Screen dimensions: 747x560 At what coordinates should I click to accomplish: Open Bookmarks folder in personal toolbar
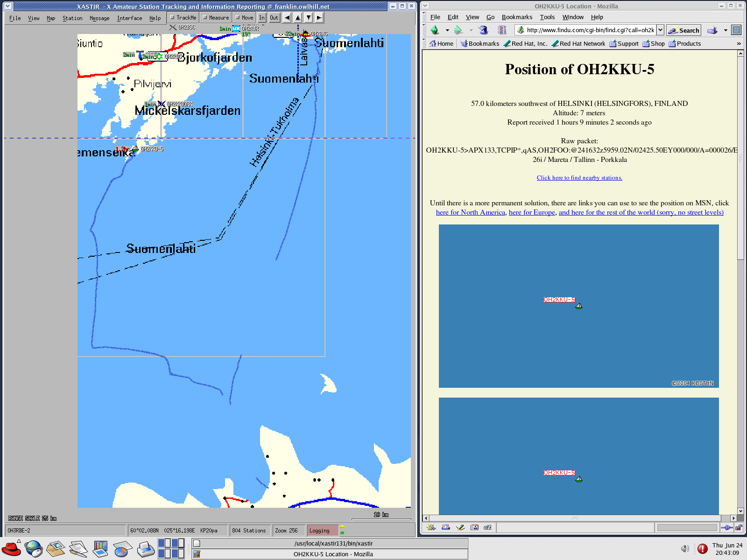point(479,43)
